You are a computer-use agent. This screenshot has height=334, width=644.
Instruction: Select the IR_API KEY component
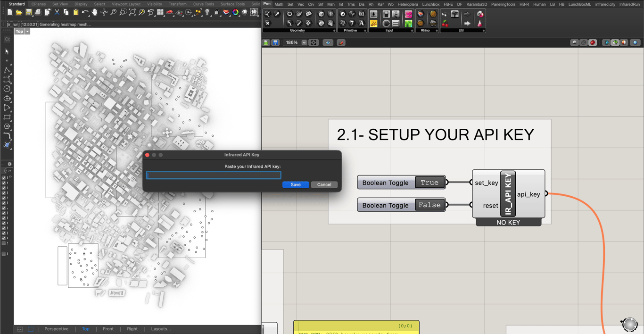point(508,194)
